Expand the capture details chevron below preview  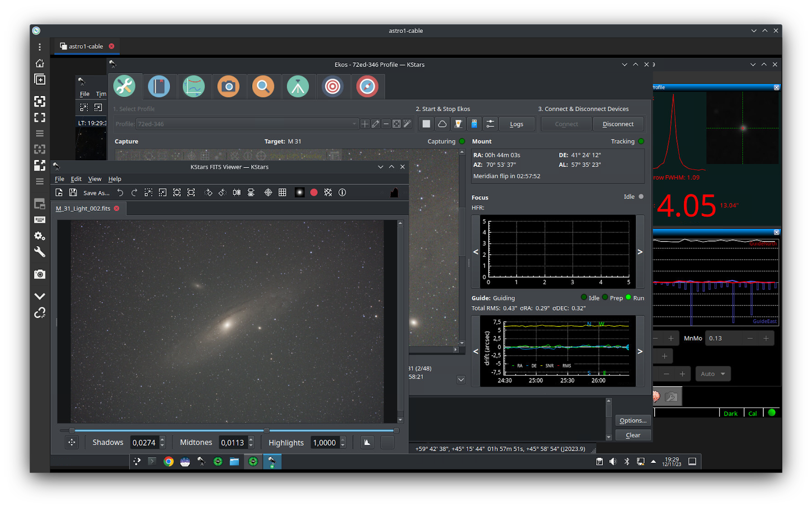click(x=461, y=380)
